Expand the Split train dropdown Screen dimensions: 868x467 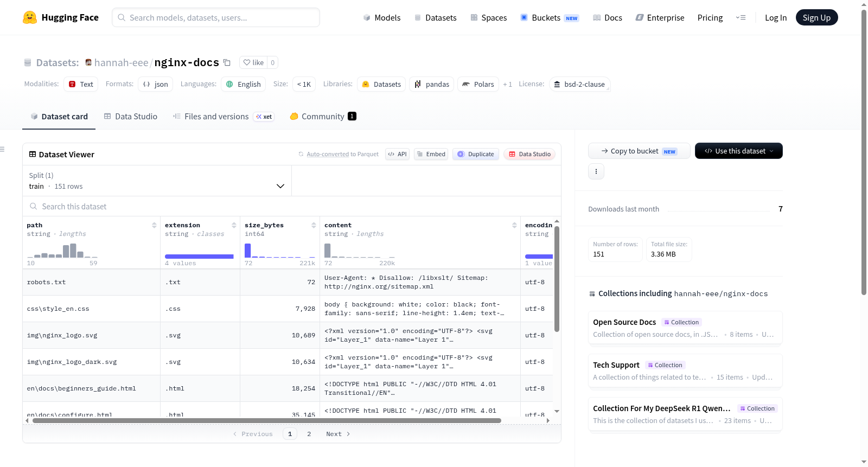point(157,181)
